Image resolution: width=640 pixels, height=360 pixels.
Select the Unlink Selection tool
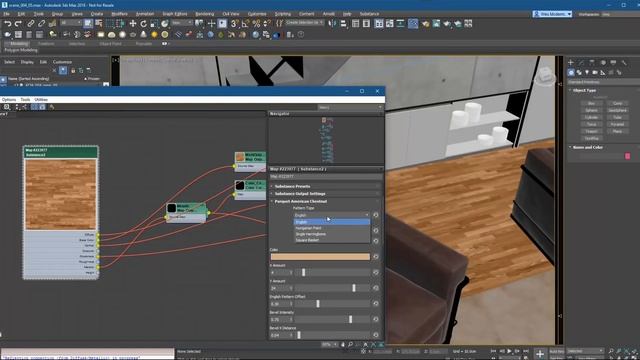[42, 24]
